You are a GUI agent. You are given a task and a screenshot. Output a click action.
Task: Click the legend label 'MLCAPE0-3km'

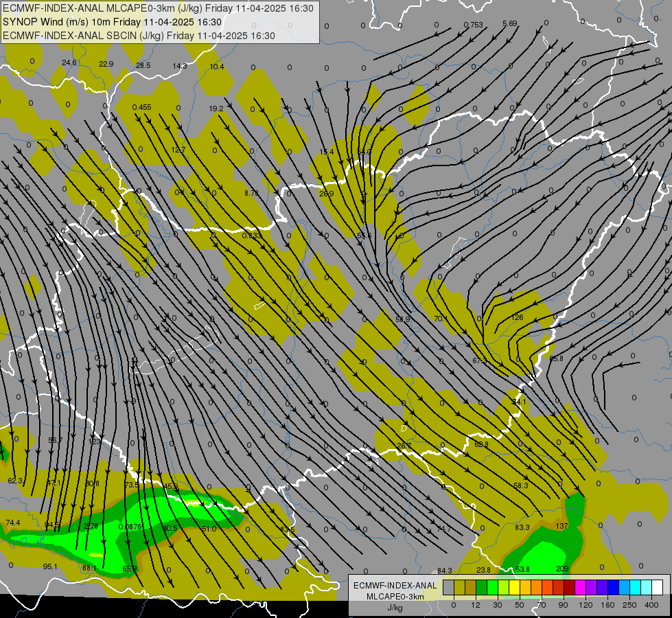coord(395,597)
